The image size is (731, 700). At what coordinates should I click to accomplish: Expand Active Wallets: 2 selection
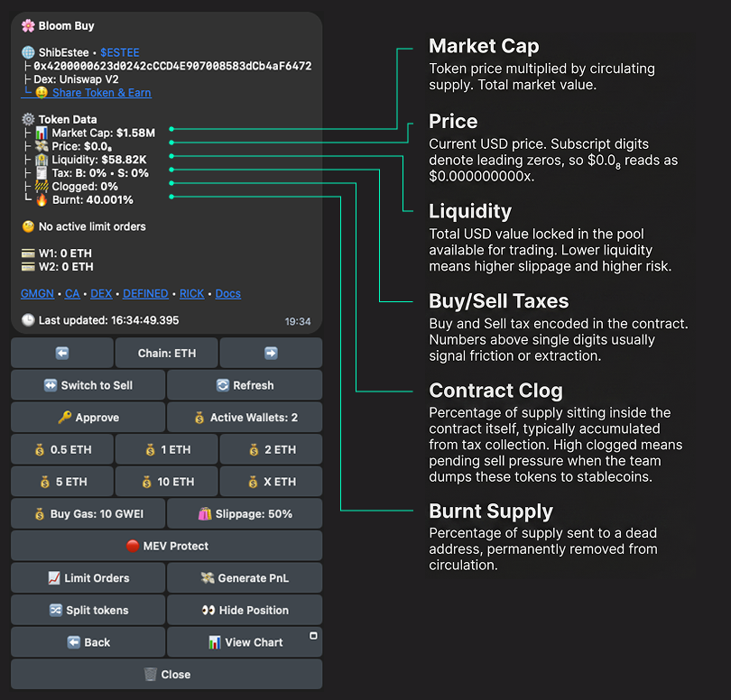244,418
